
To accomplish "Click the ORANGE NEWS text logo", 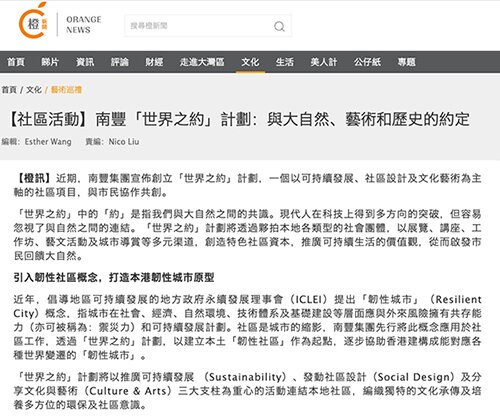I will tap(83, 25).
